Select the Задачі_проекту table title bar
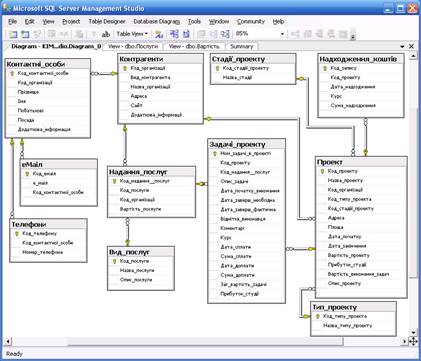Viewport: 421px width, 361px height. click(x=247, y=144)
